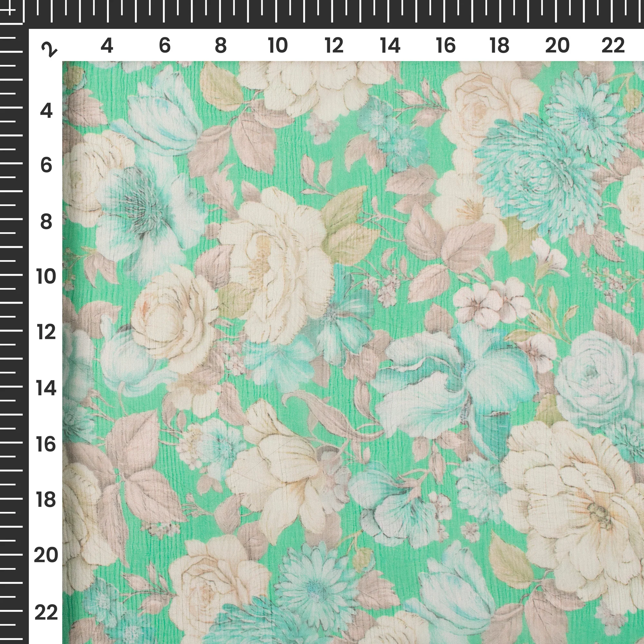Click the number 10 on the vertical ruler

click(46, 277)
